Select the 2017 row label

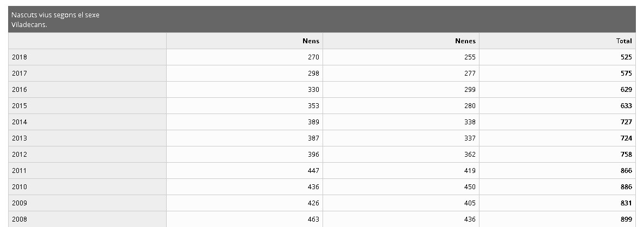click(x=19, y=74)
